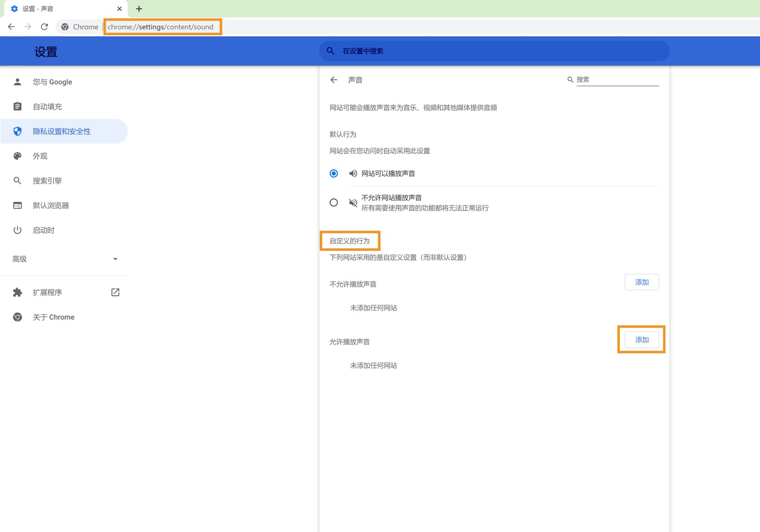Open a new tab with the plus button
760x532 pixels.
pos(139,8)
